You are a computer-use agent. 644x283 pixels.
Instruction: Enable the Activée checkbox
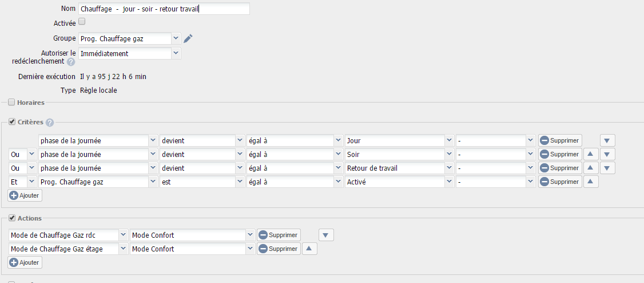[82, 21]
